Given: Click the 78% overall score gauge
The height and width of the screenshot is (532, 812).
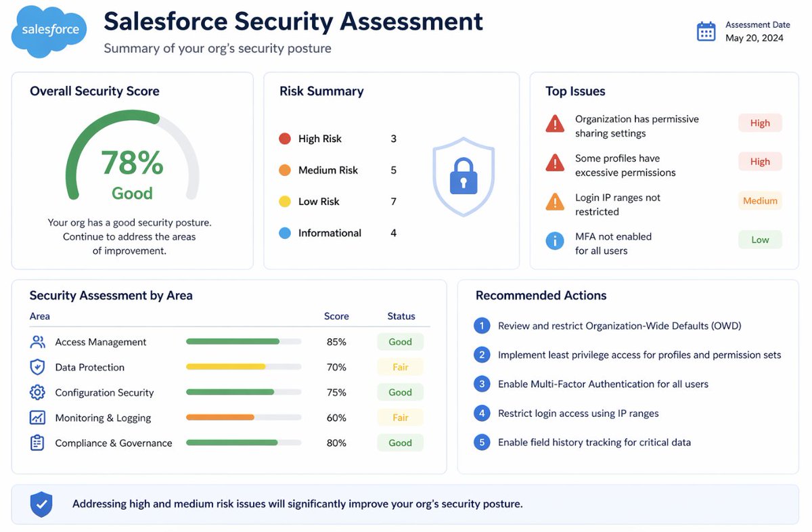Looking at the screenshot, I should tap(132, 156).
